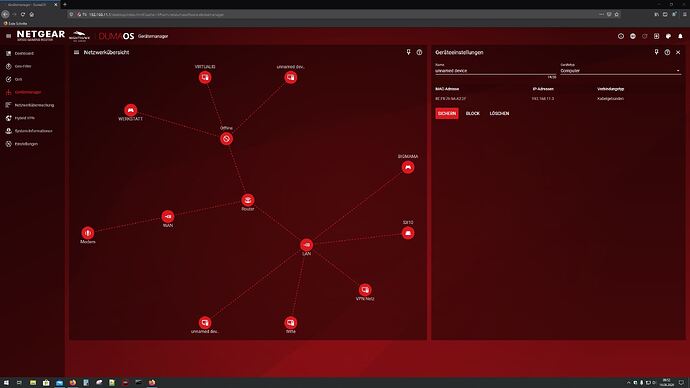690x388 pixels.
Task: Click the Kabelgebunden connection type value
Action: point(610,99)
